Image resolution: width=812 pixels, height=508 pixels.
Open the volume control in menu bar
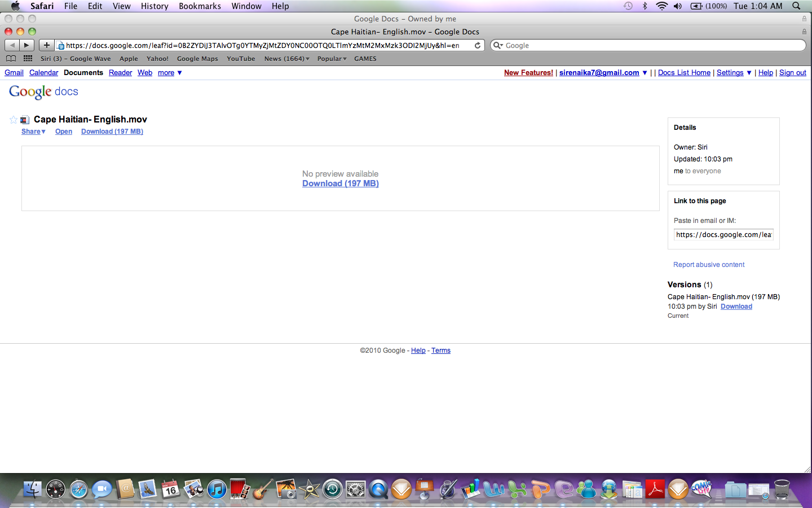pyautogui.click(x=677, y=6)
